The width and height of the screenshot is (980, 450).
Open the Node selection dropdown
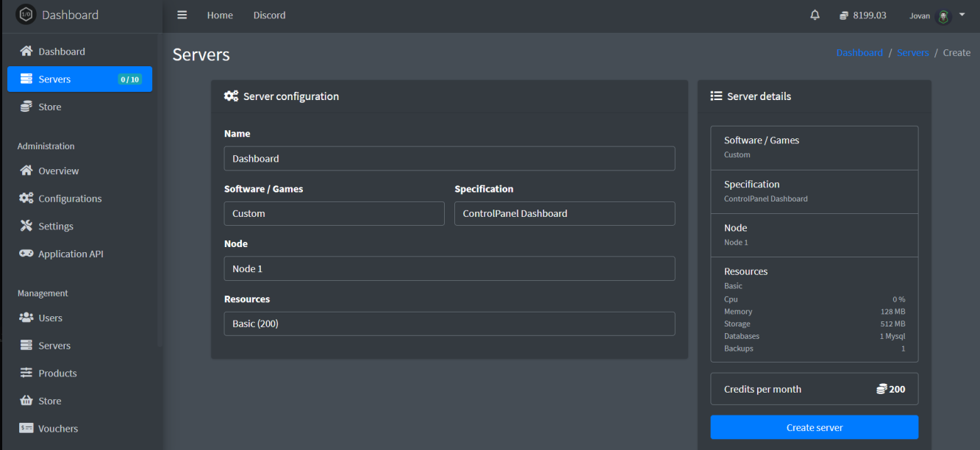[x=448, y=268]
